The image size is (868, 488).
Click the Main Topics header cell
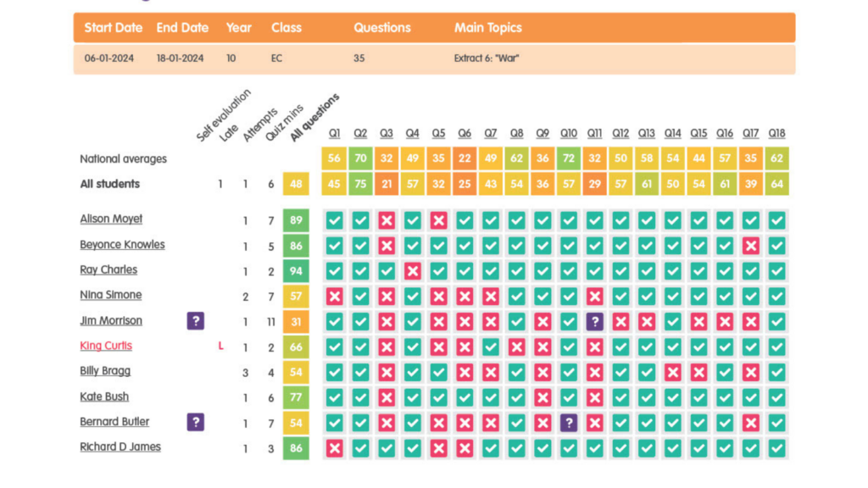pyautogui.click(x=487, y=27)
